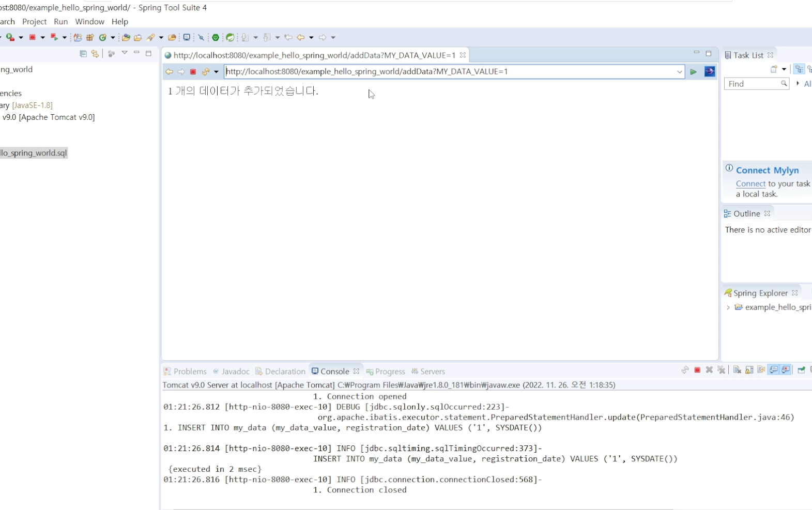Select lo_spring_world.sql file in explorer

pyautogui.click(x=34, y=153)
